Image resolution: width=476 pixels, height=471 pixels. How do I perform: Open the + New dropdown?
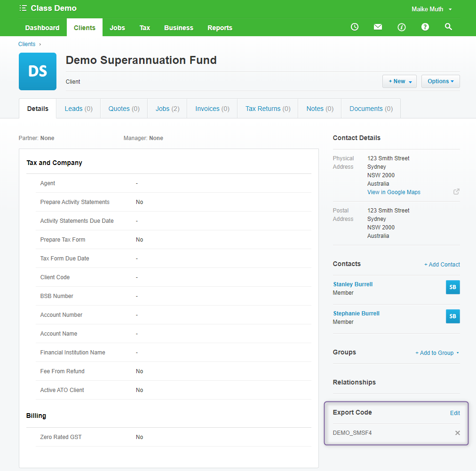[x=399, y=81]
